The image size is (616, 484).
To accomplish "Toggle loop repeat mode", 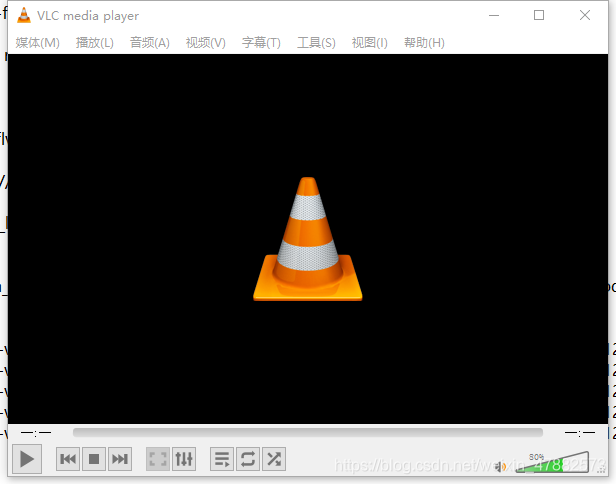I will pos(248,458).
